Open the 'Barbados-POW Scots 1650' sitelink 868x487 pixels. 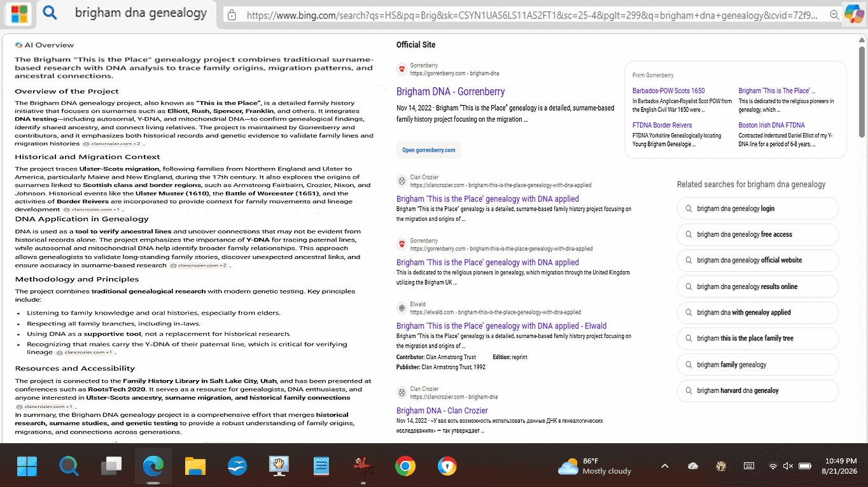[669, 91]
